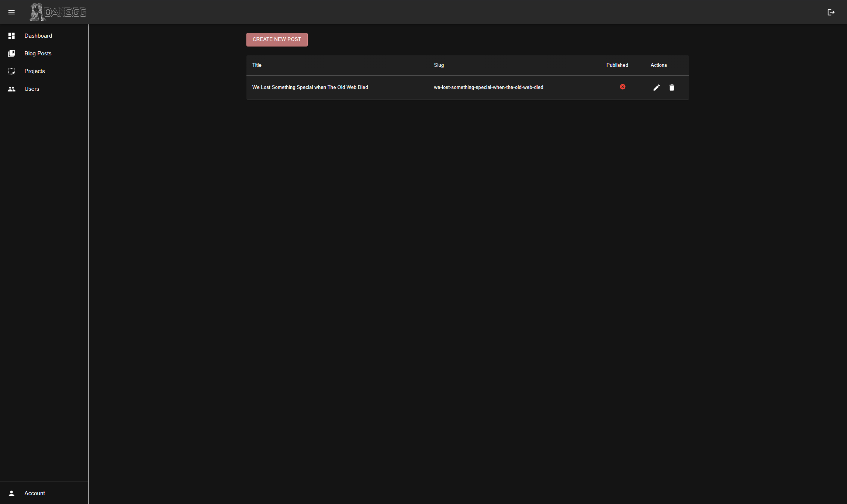Toggle the hamburger menu icon

tap(11, 12)
